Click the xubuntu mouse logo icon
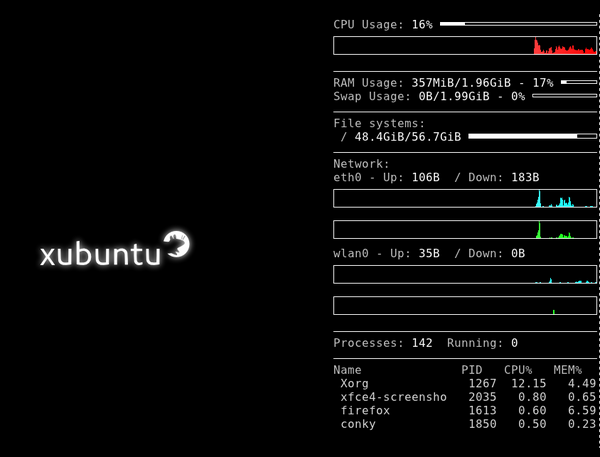Image resolution: width=600 pixels, height=457 pixels. 176,244
